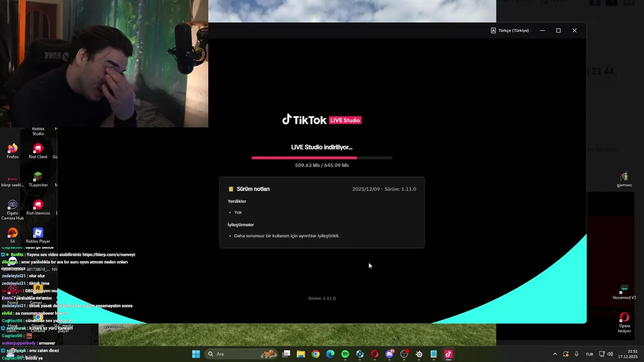Launch the EA app shortcut
Image resolution: width=644 pixels, height=362 pixels.
13,235
